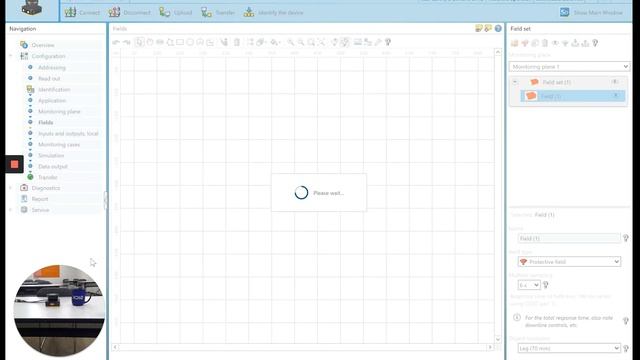Select Field set (1) row

568,82
